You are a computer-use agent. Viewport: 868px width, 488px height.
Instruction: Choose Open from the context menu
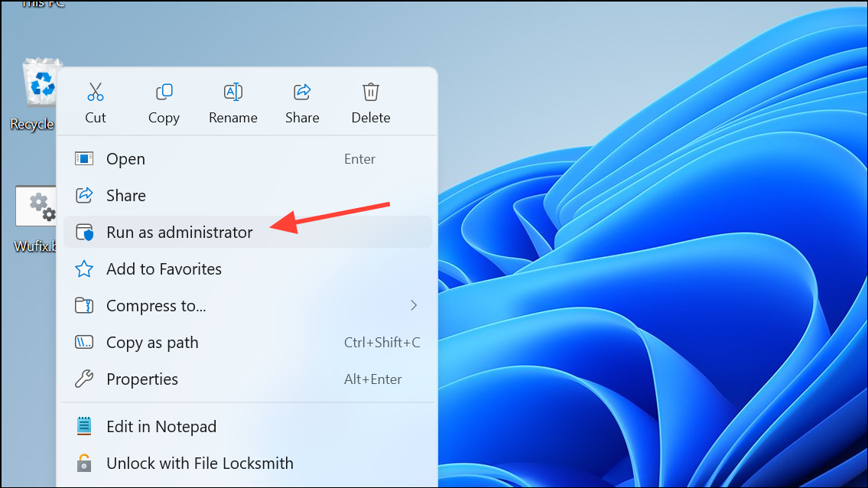coord(248,159)
